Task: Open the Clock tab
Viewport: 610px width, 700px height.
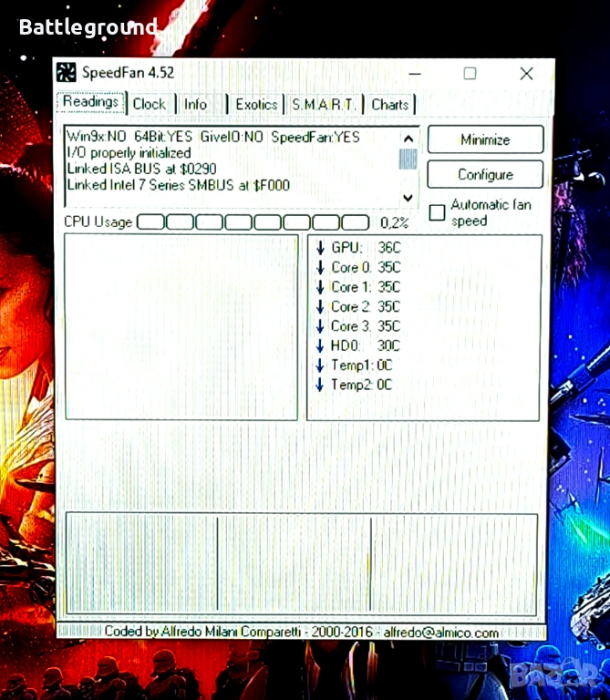Action: 150,105
